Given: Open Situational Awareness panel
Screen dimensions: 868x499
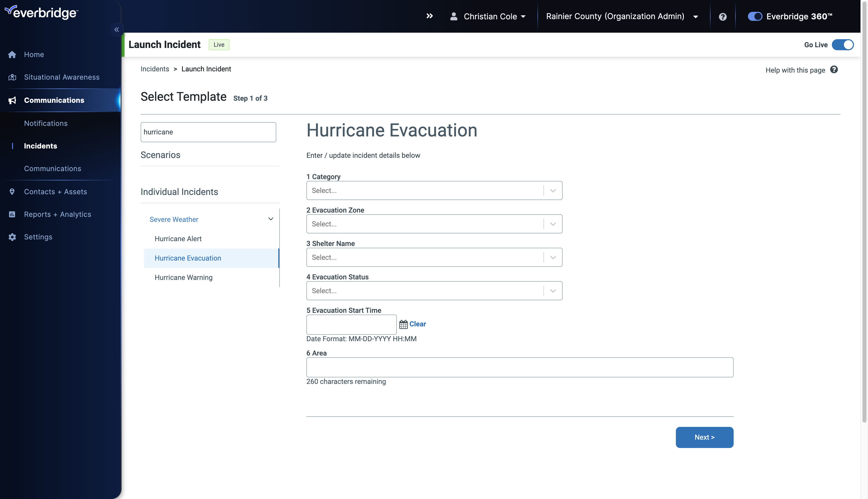Looking at the screenshot, I should pyautogui.click(x=61, y=77).
